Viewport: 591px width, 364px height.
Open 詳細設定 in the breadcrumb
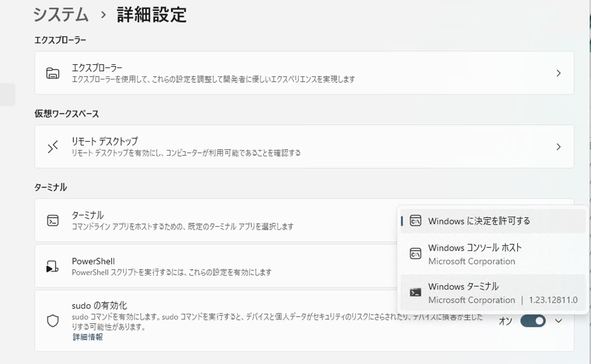click(x=152, y=14)
